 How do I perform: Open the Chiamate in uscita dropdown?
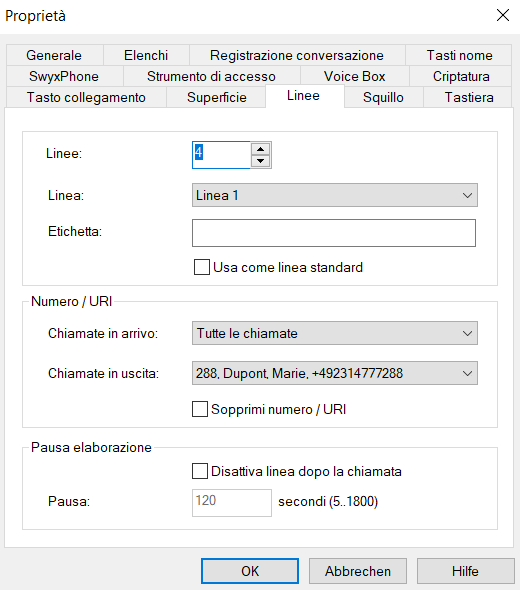coord(335,373)
